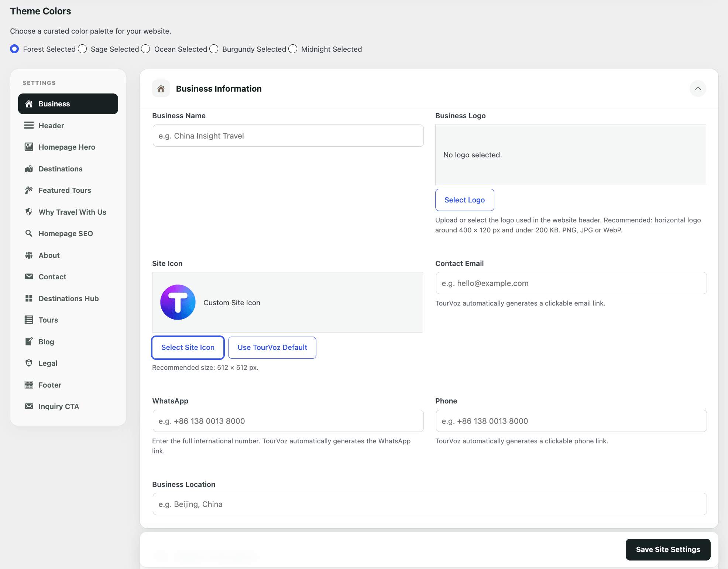Click the Featured Tours palm tree icon
Image resolution: width=728 pixels, height=569 pixels.
click(29, 190)
